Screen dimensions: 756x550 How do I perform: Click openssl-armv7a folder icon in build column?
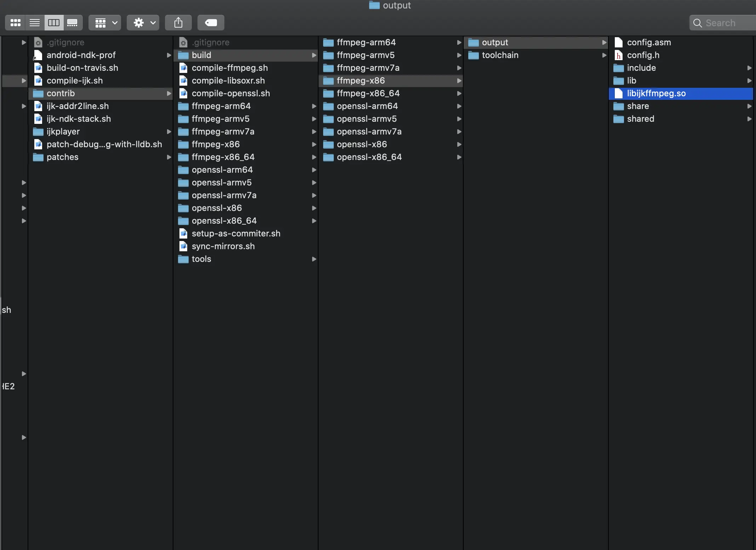tap(328, 132)
